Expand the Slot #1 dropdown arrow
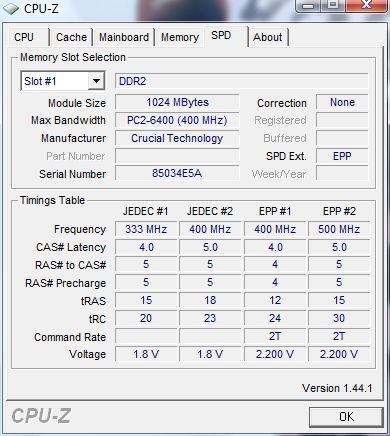 96,81
